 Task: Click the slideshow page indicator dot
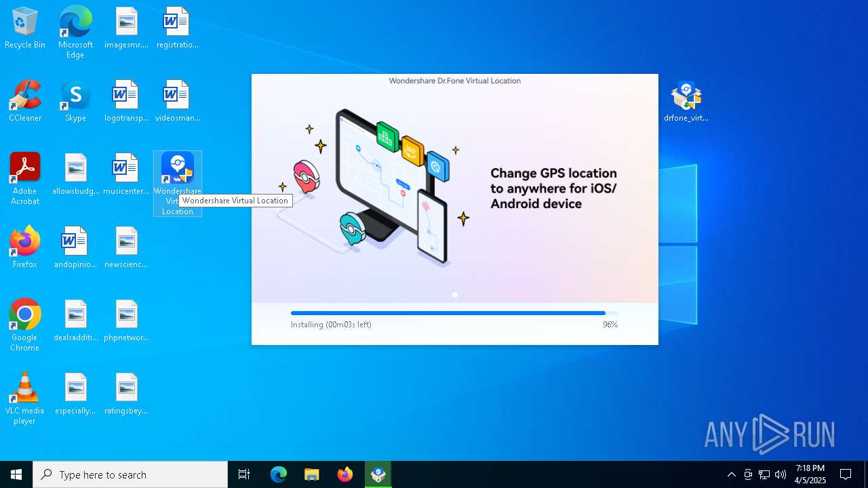tap(455, 295)
